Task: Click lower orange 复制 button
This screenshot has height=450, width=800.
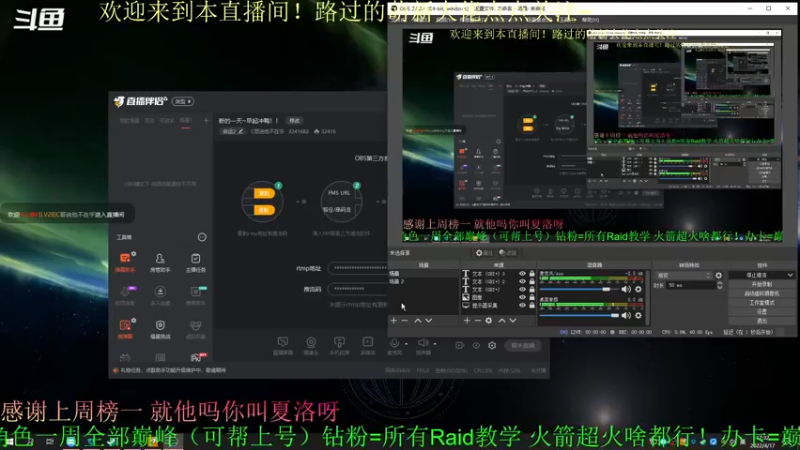Action: [264, 210]
